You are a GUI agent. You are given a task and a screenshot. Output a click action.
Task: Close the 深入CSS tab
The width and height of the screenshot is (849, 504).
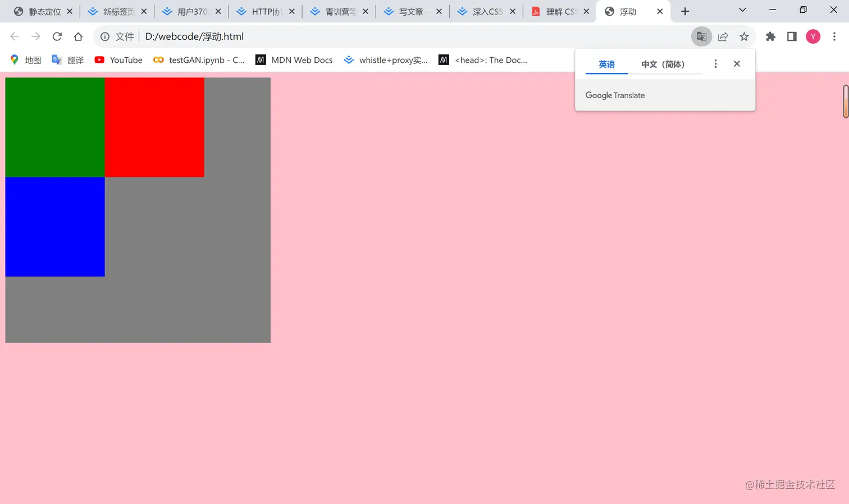coord(513,11)
